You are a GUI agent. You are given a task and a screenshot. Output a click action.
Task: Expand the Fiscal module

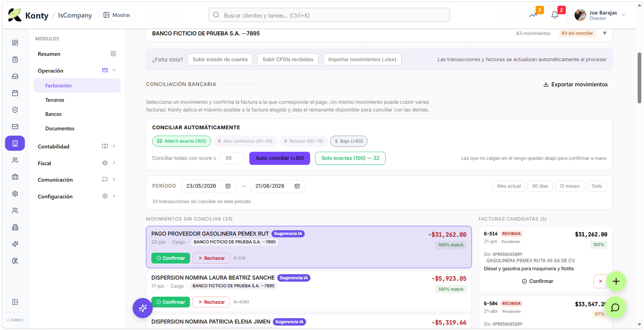pos(114,163)
